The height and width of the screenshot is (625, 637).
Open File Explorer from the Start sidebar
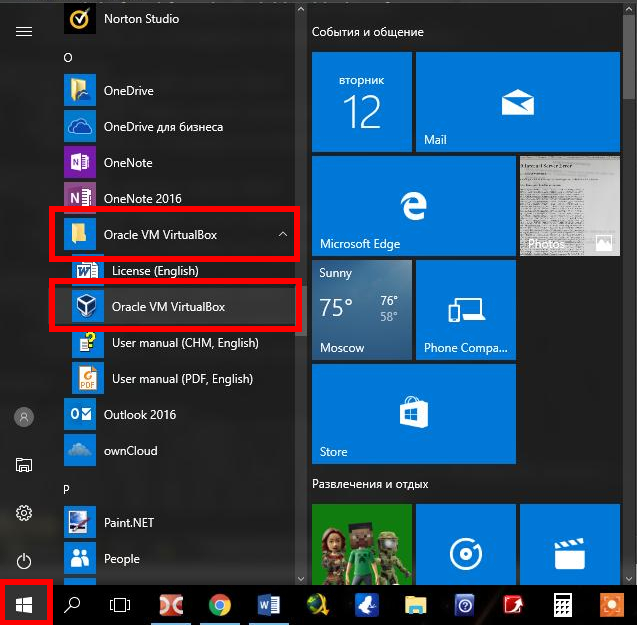(24, 464)
